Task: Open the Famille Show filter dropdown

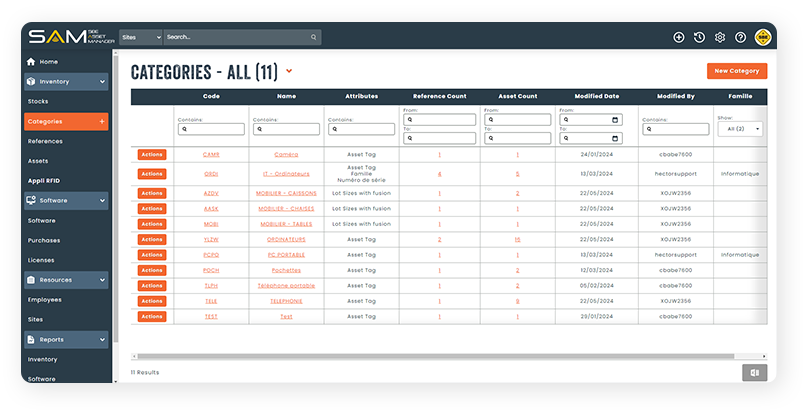Action: point(740,129)
